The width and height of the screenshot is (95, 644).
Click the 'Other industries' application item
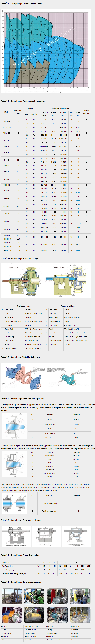75,640
